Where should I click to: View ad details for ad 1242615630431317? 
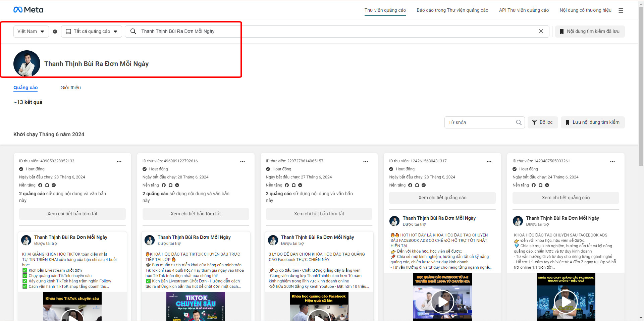[x=442, y=198]
